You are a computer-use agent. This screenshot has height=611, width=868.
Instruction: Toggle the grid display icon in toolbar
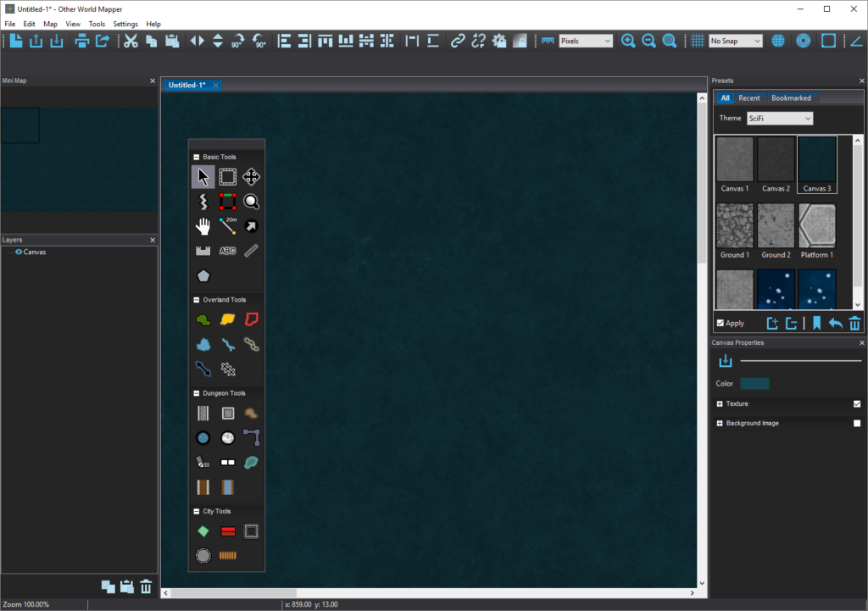tap(698, 41)
